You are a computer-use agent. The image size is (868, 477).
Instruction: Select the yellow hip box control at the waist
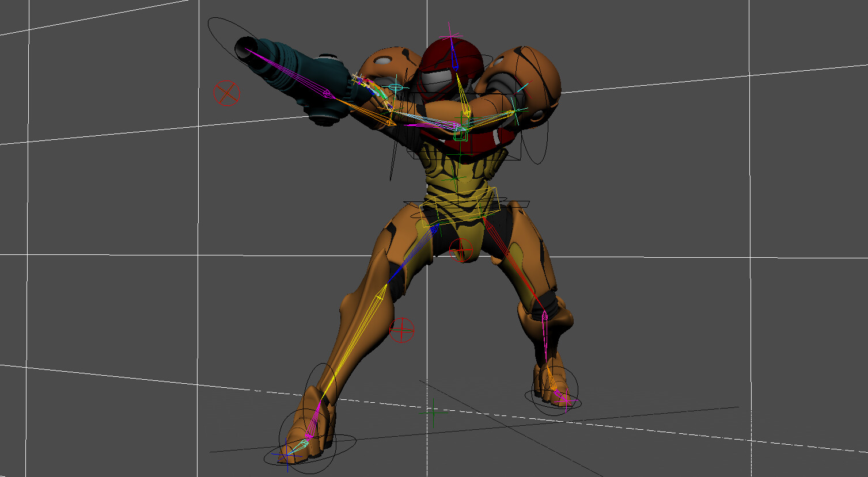[460, 207]
